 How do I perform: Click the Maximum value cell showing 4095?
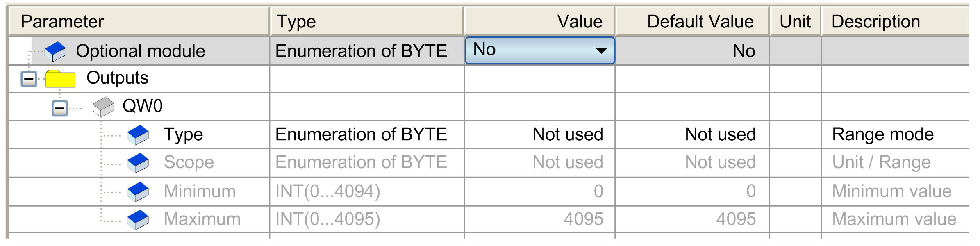[583, 219]
